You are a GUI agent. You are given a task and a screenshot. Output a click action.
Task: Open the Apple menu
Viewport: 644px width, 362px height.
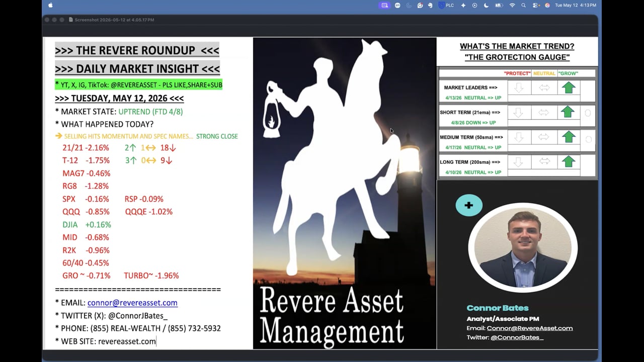click(50, 5)
